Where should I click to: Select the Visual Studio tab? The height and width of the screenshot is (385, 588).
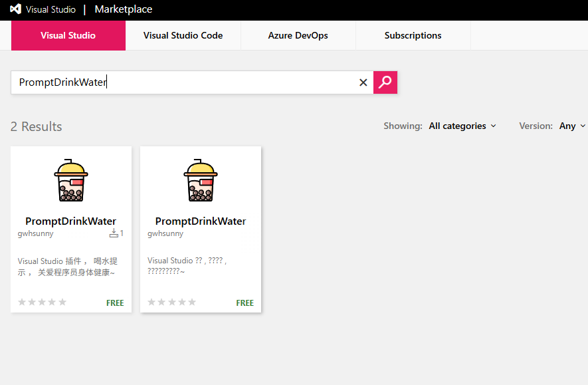tap(68, 35)
